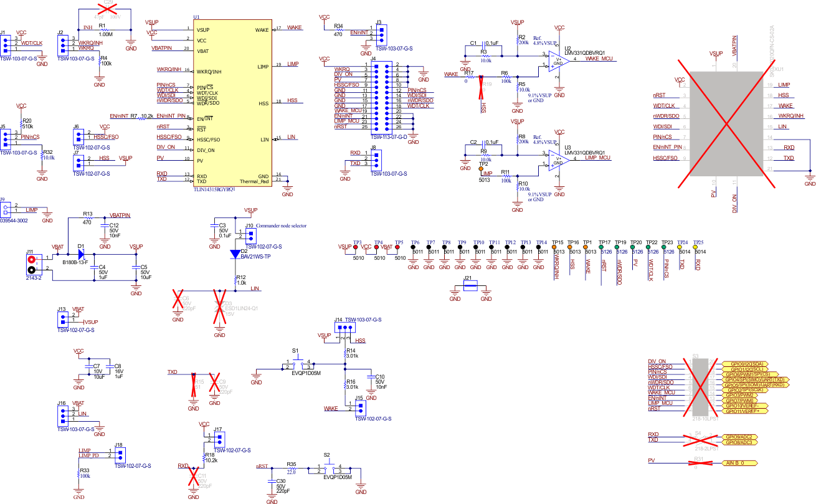The image size is (816, 504).
Task: Click the J15 WAKE jumper header
Action: (x=360, y=407)
